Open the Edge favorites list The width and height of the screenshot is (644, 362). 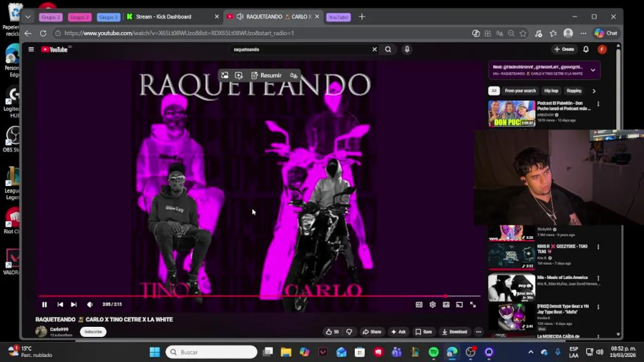pos(553,33)
